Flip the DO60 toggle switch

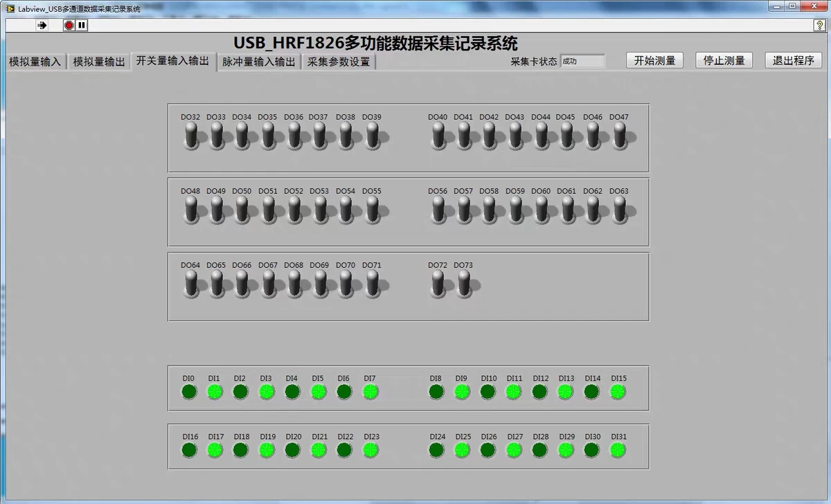542,210
